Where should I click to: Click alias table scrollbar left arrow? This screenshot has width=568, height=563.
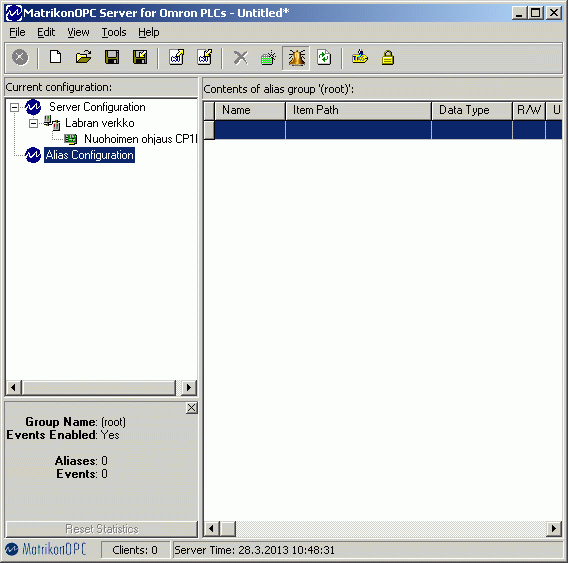click(x=212, y=529)
